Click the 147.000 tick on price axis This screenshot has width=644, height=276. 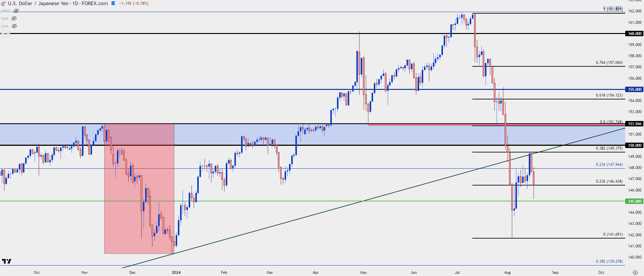point(634,179)
